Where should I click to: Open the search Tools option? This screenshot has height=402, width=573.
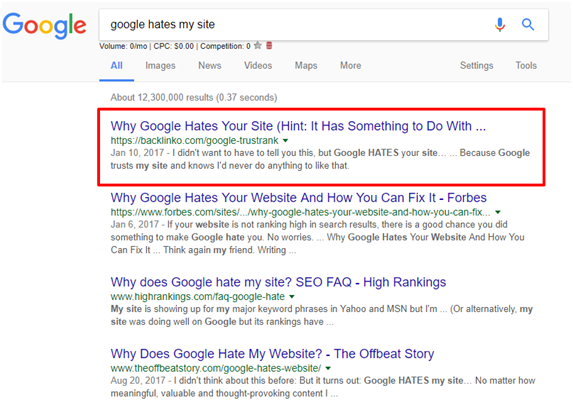pos(526,65)
